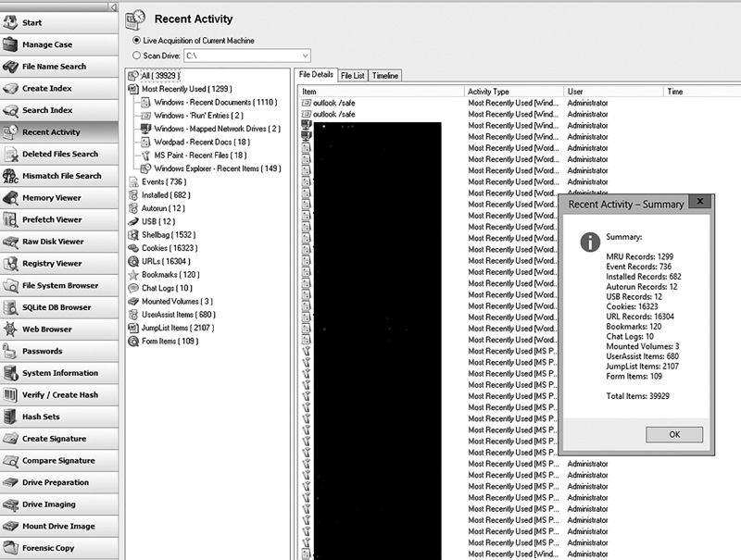Select Most Recently Used ( 1299 ) node
The image size is (741, 560).
tap(187, 89)
